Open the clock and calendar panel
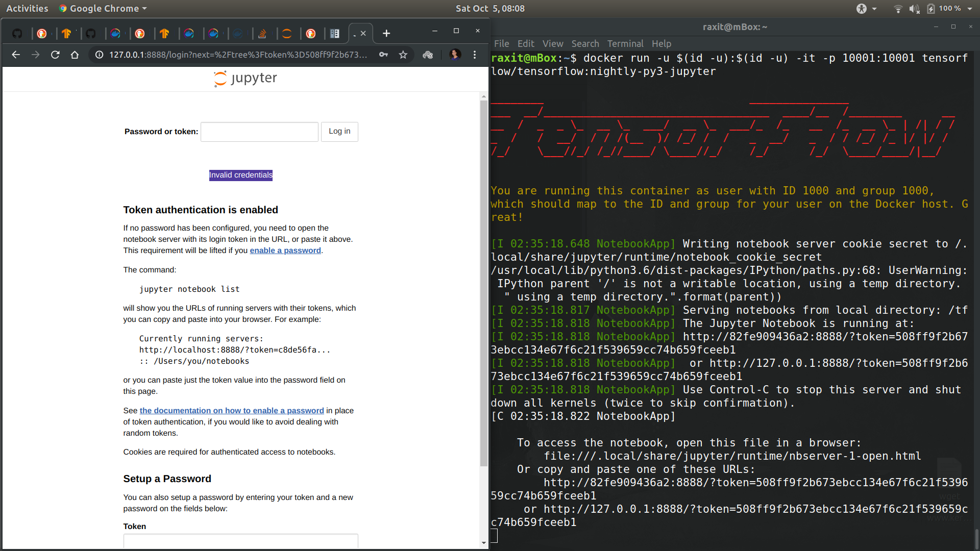Screen dimensions: 980x551 [x=490, y=8]
